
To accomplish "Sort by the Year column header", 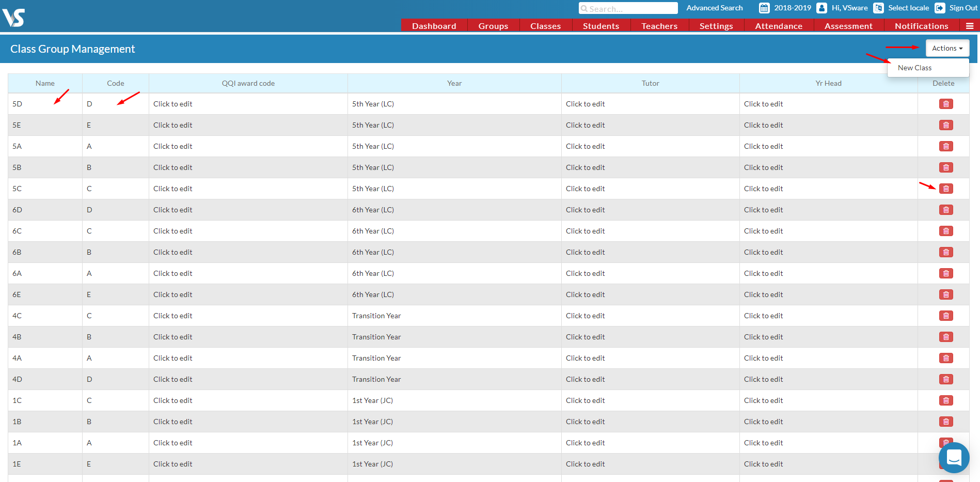I will (x=454, y=83).
